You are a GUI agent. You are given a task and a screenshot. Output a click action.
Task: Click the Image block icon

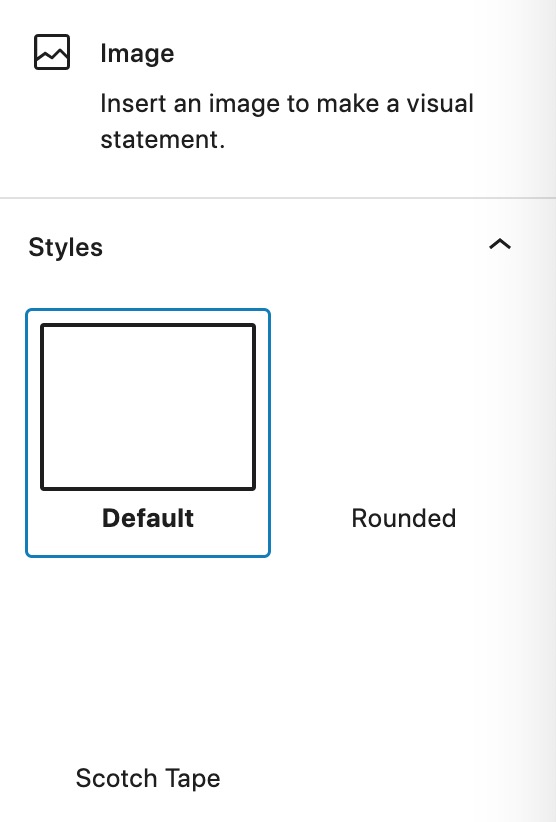coord(52,52)
